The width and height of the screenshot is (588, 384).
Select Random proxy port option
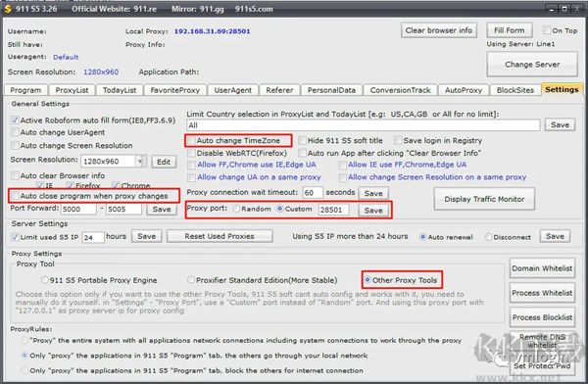tap(236, 209)
